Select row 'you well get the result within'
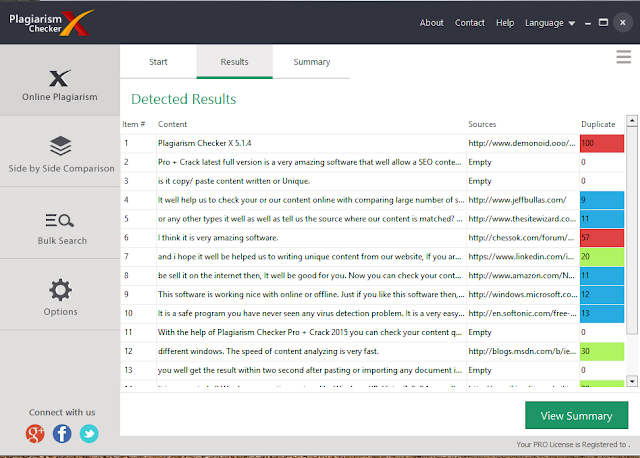Screen dimensions: 640x458 373,370
